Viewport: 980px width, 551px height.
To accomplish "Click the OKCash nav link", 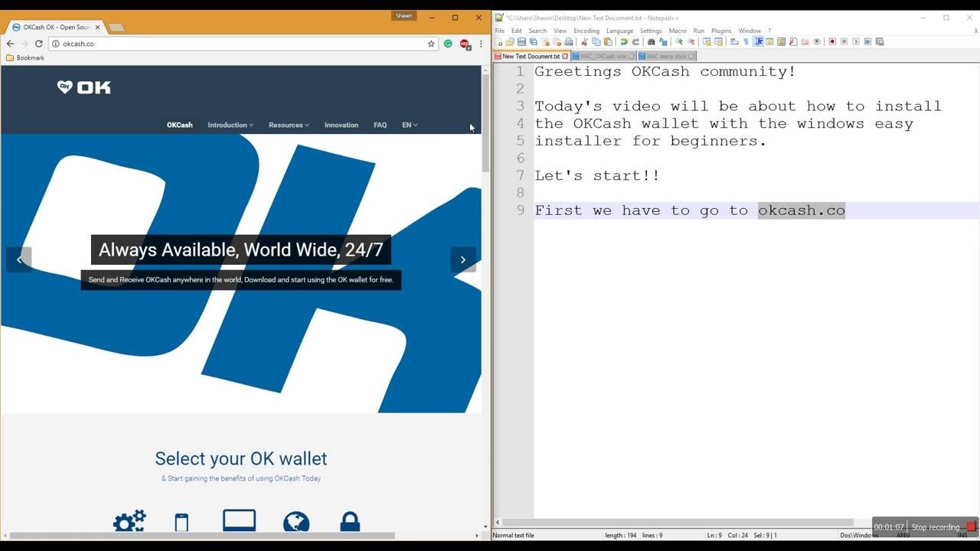I will pos(180,125).
